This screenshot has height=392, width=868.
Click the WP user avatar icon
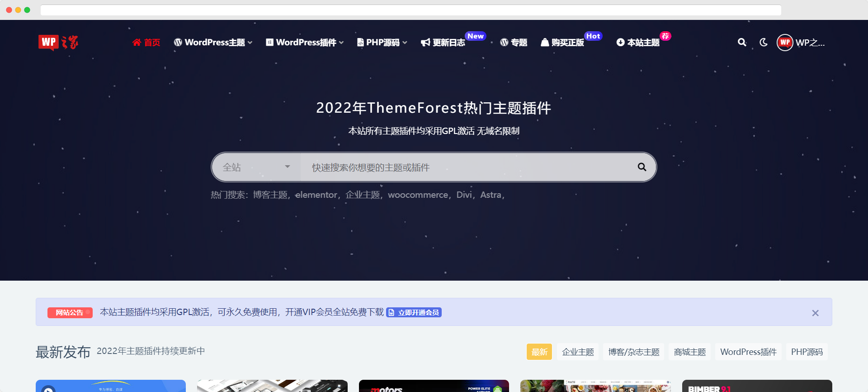point(785,43)
